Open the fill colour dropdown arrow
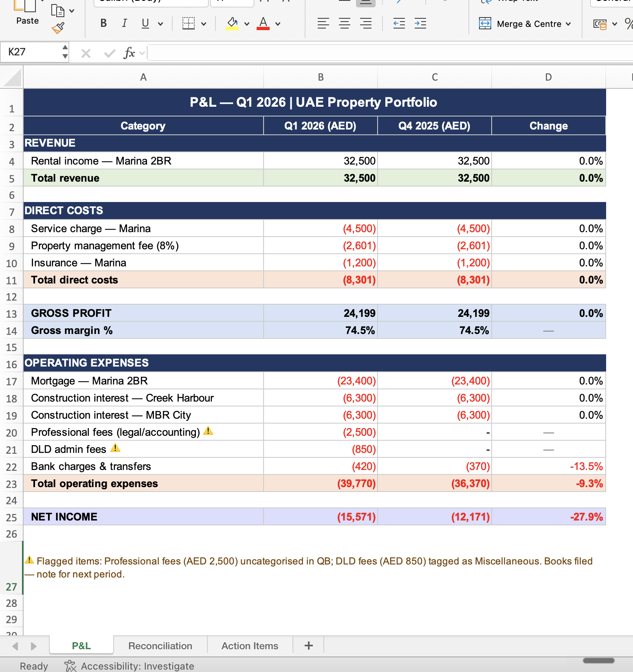 coord(247,24)
